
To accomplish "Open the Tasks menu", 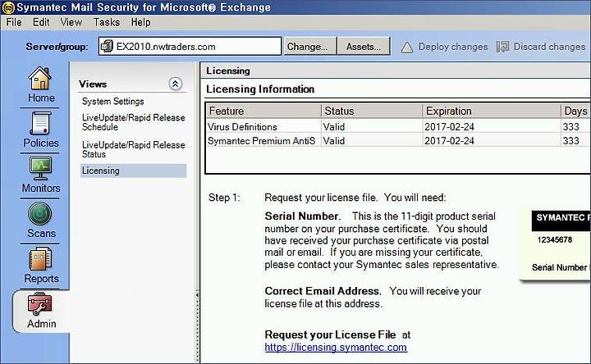I will [x=107, y=22].
